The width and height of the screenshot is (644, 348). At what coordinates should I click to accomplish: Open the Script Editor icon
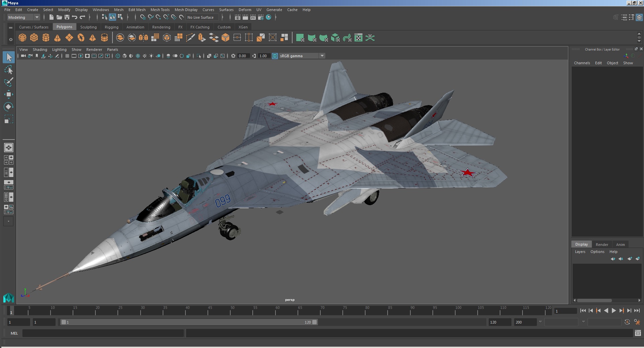[x=638, y=333]
